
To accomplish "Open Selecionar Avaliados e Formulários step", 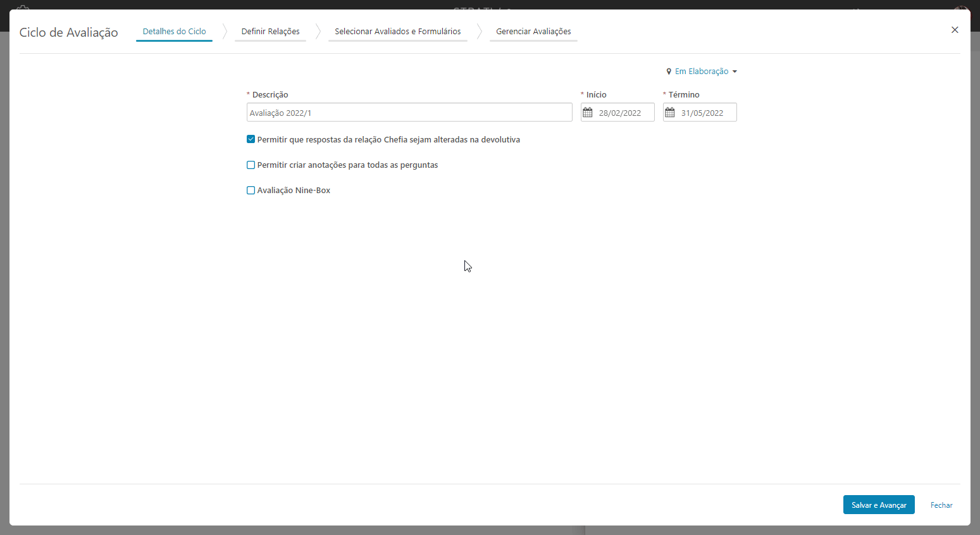I will (x=397, y=32).
